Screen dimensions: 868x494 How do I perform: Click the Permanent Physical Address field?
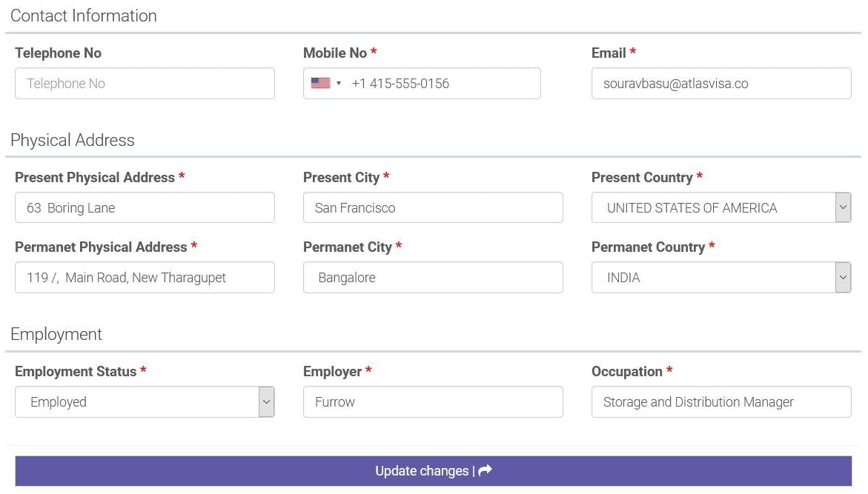click(145, 278)
